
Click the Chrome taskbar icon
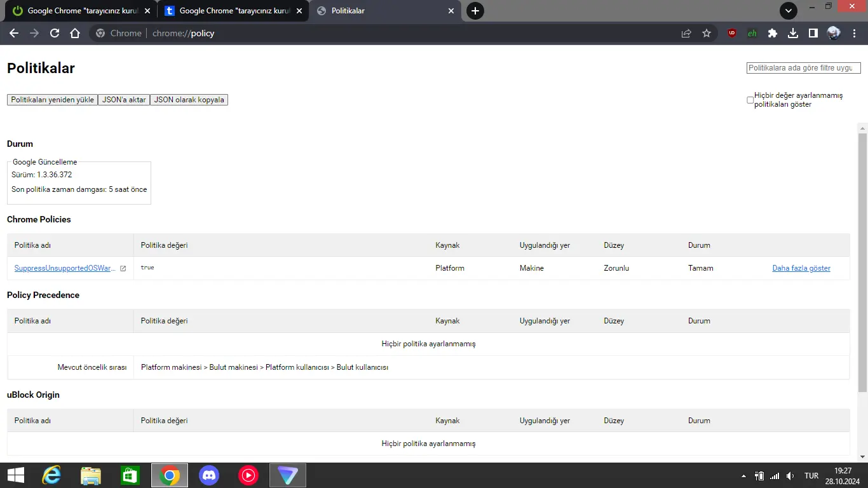click(170, 475)
